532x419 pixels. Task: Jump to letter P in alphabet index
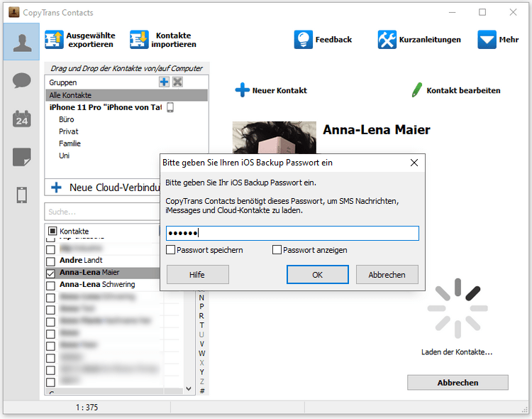pos(201,307)
